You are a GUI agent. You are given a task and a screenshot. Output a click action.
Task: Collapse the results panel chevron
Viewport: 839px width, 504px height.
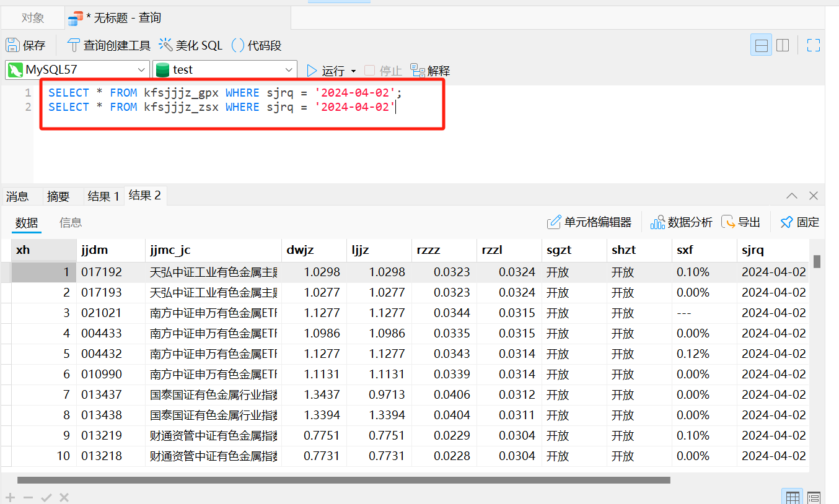point(792,196)
